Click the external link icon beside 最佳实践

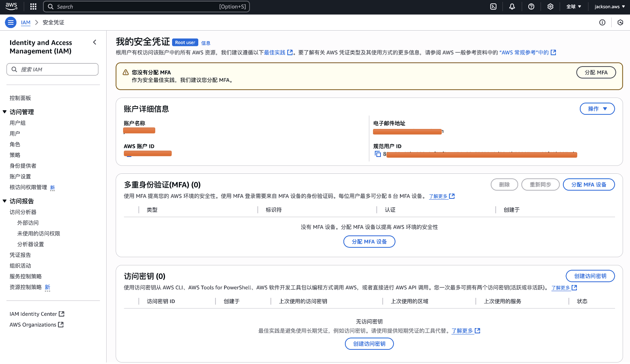tap(290, 53)
